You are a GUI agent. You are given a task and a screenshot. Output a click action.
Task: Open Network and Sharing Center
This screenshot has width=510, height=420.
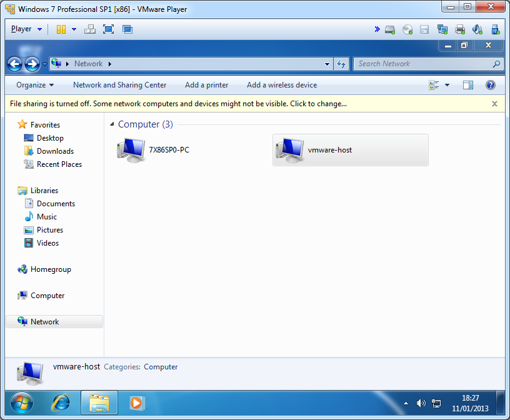pos(119,85)
